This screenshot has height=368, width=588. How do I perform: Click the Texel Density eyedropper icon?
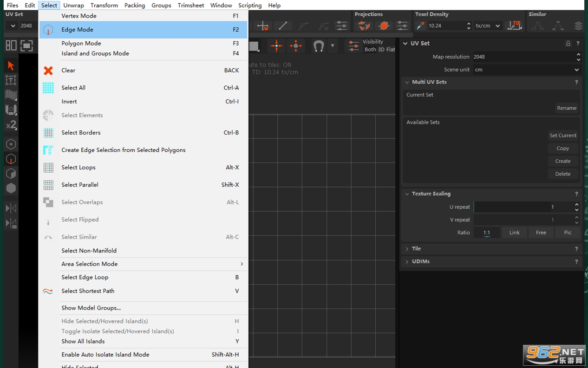click(x=421, y=26)
